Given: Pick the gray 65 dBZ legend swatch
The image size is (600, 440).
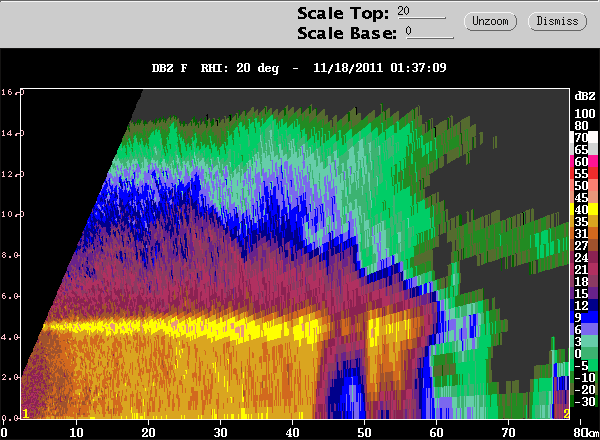Looking at the screenshot, I should (584, 149).
